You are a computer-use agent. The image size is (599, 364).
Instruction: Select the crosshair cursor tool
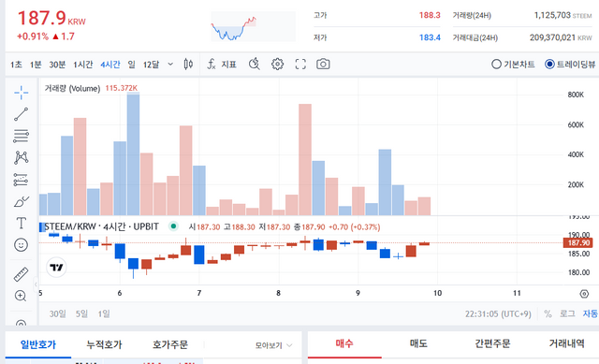21,93
